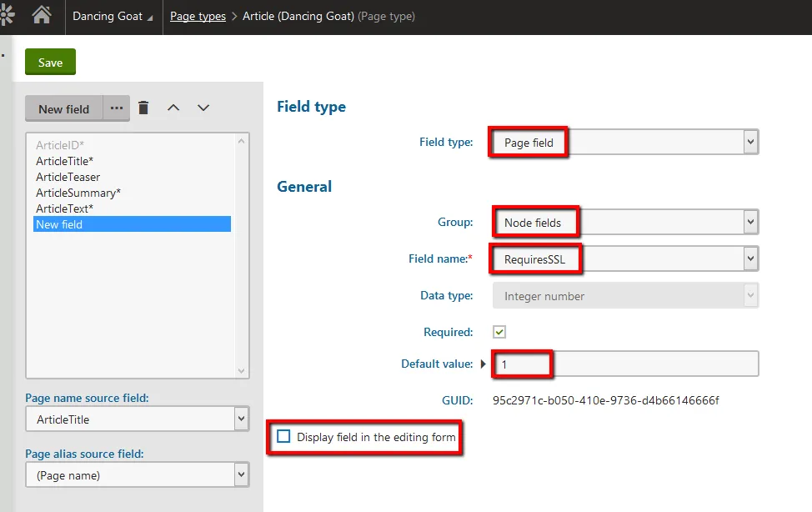The width and height of the screenshot is (812, 512).
Task: Expand the Default value macro arrow
Action: coord(484,364)
